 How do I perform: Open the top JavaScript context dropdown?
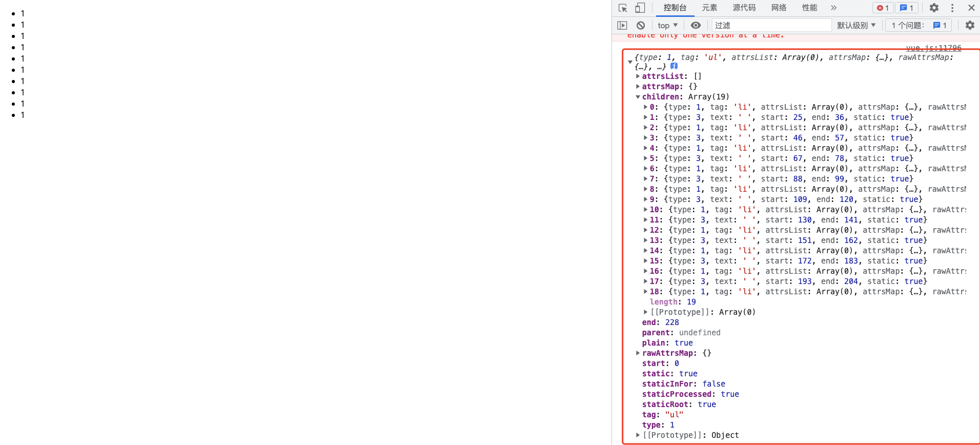click(667, 25)
